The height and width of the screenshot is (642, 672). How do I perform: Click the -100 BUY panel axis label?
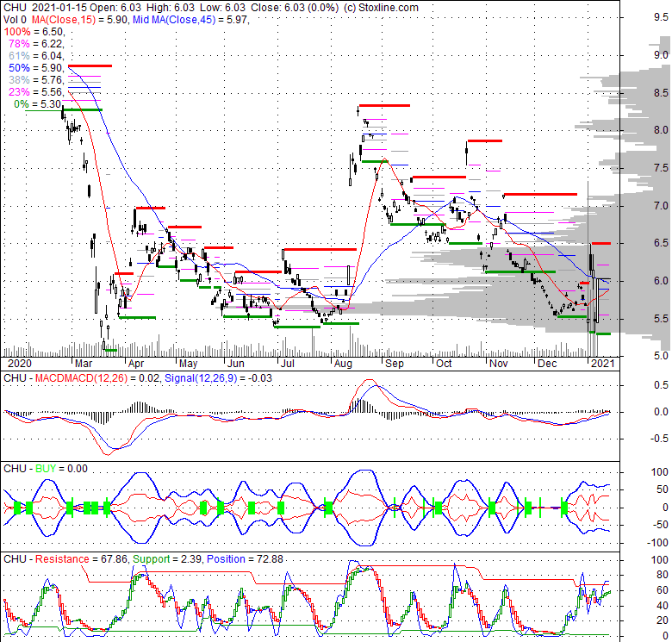[658, 543]
